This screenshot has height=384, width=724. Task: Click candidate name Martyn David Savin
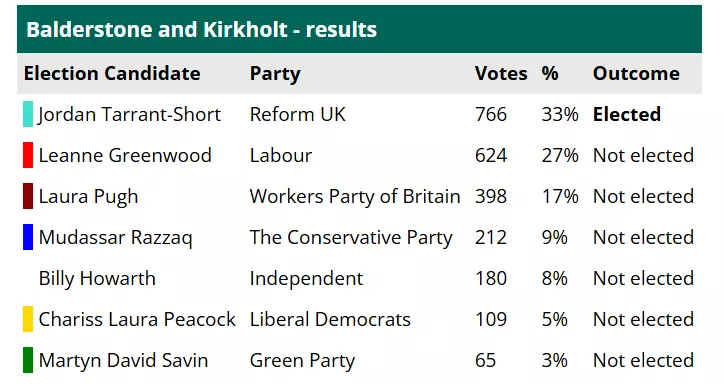pyautogui.click(x=123, y=361)
